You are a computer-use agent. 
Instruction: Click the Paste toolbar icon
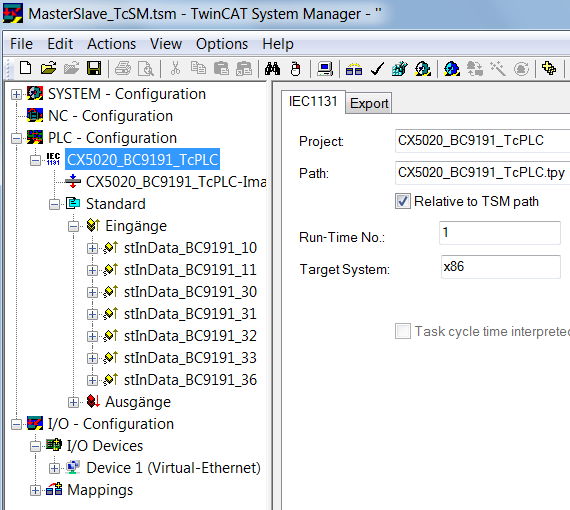(x=221, y=68)
